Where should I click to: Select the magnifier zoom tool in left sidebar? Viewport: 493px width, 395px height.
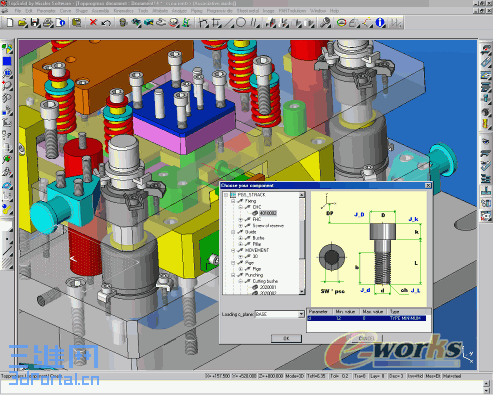(x=7, y=86)
